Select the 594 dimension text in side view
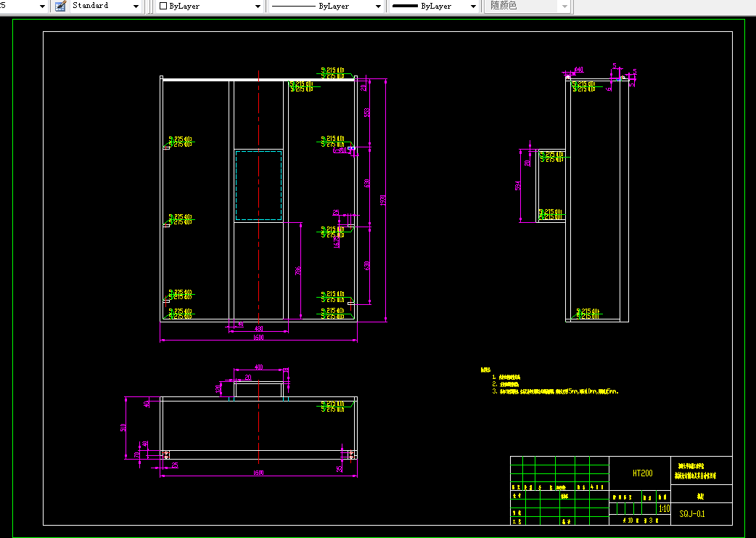The width and height of the screenshot is (756, 538). pyautogui.click(x=518, y=186)
